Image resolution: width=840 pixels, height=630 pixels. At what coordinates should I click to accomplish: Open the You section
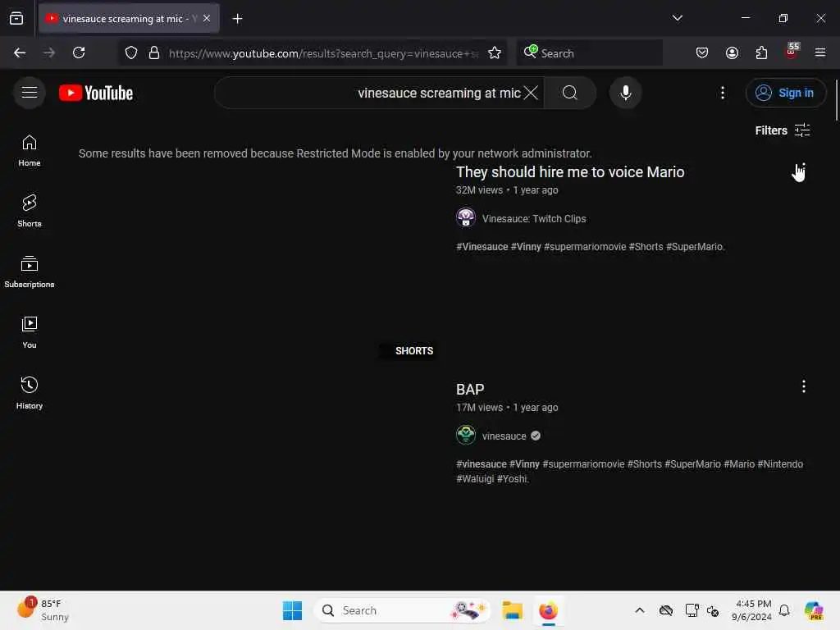pyautogui.click(x=29, y=332)
